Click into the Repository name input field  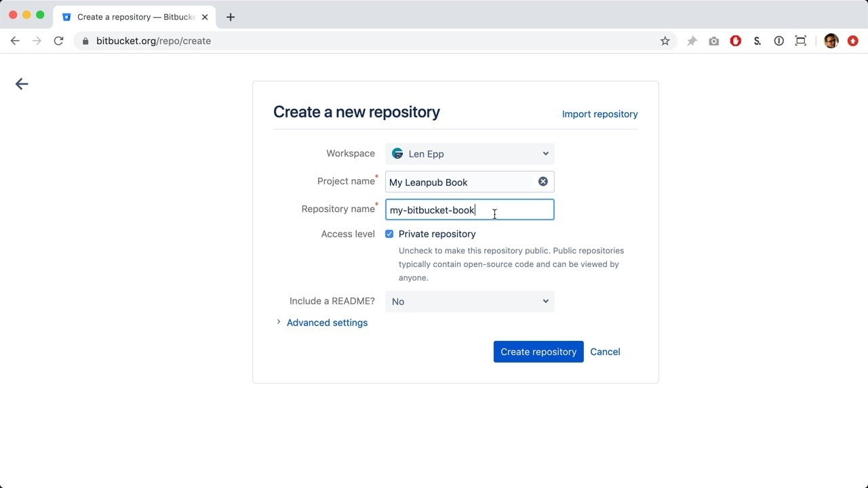click(469, 210)
